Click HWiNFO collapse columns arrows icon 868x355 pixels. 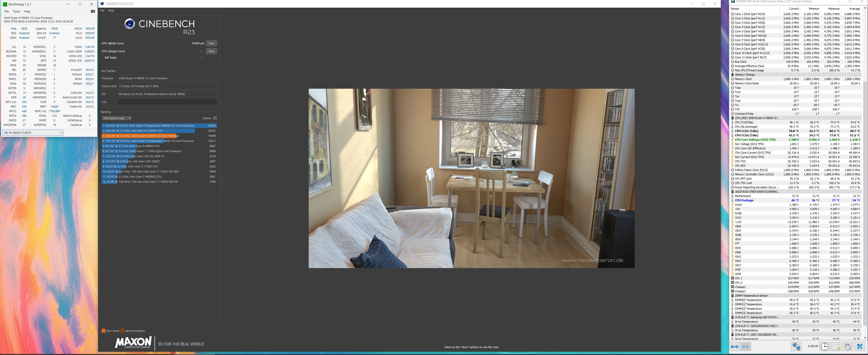[x=746, y=346]
